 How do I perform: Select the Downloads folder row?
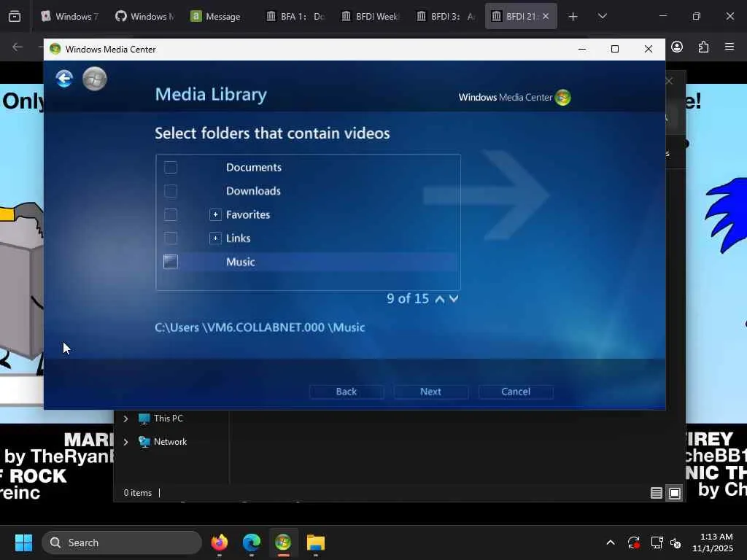[x=308, y=191]
